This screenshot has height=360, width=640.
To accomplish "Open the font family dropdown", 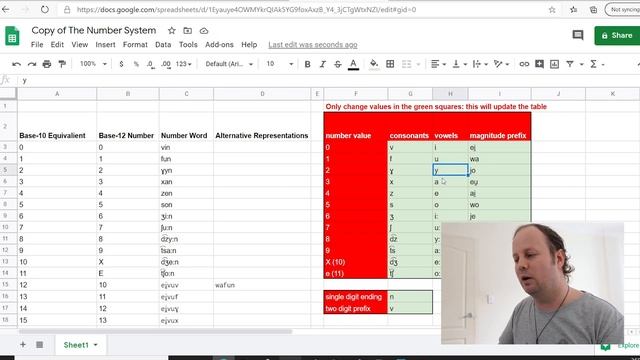I will [229, 64].
